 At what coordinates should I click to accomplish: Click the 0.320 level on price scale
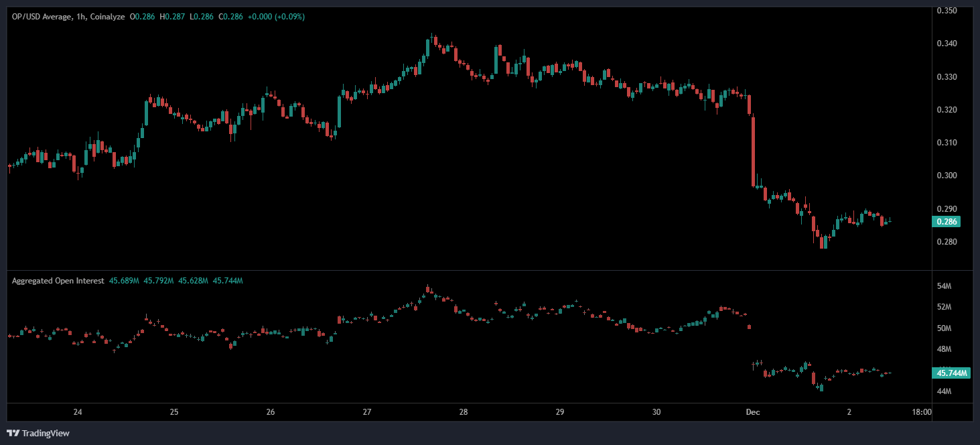946,109
